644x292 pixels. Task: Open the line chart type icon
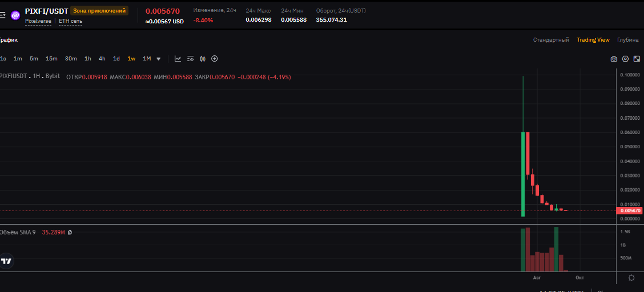[x=178, y=59]
